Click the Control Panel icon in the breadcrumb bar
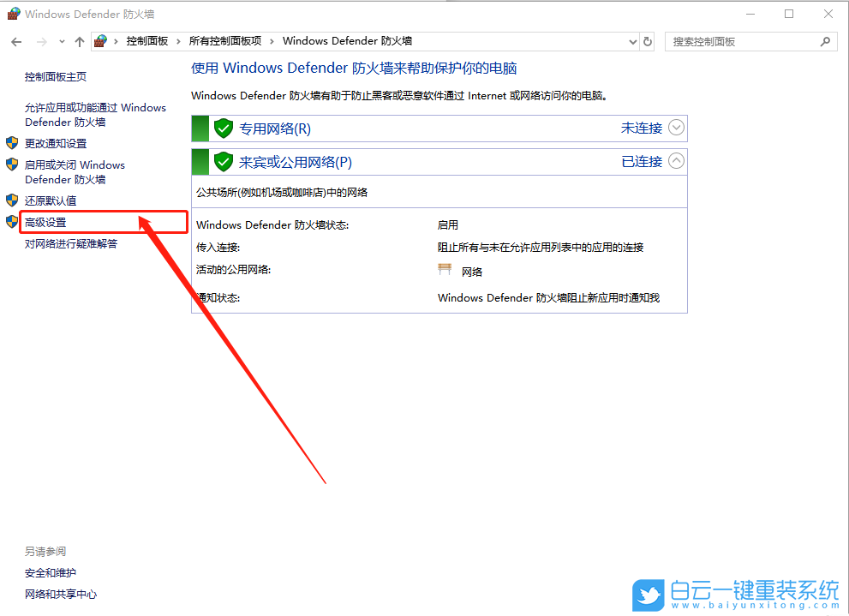849x616 pixels. click(x=99, y=41)
